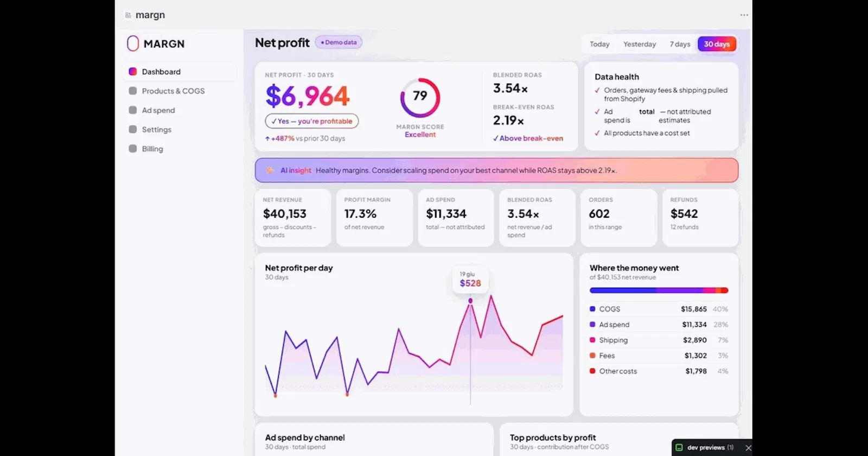
Task: Show the 7 days range
Action: 680,44
